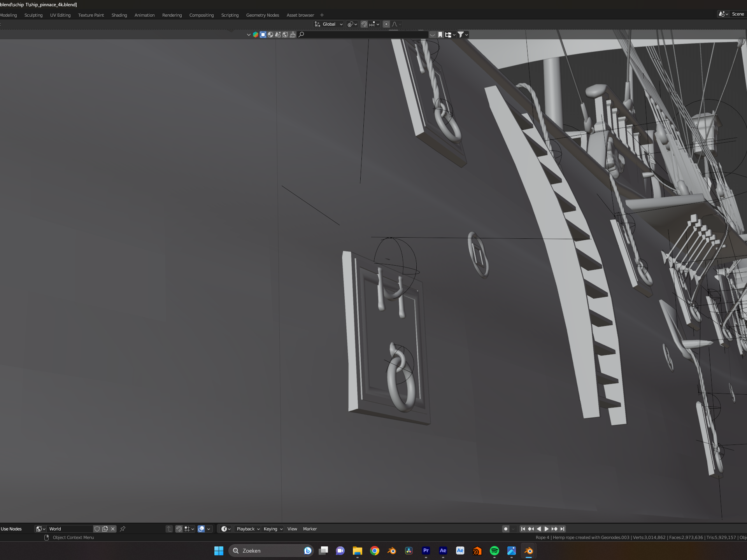Click the asset browser current-file library icon
This screenshot has height=560, width=747.
click(256, 35)
